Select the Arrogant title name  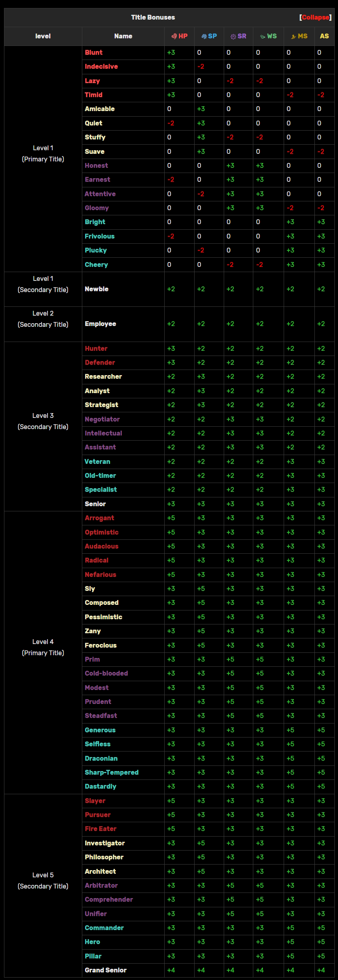(99, 518)
